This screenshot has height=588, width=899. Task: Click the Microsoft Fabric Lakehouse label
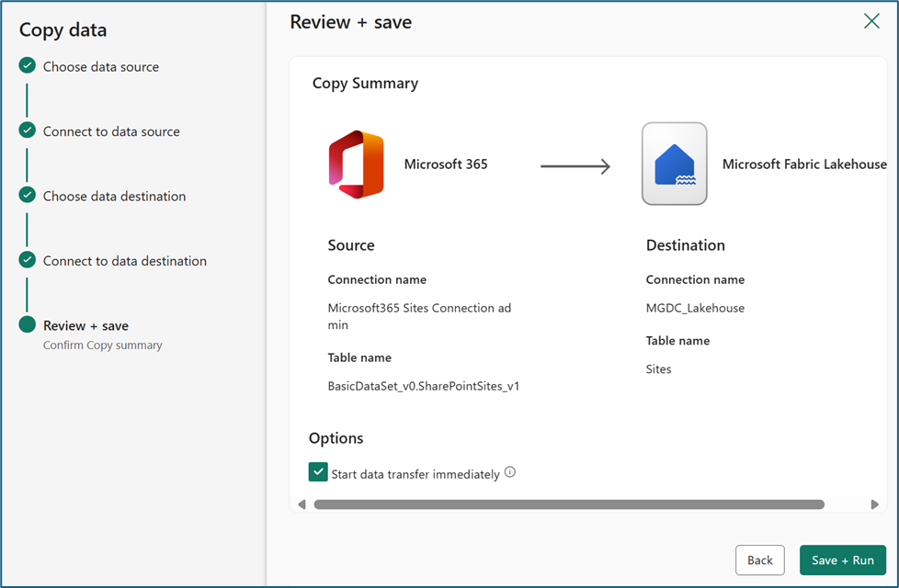[x=804, y=164]
